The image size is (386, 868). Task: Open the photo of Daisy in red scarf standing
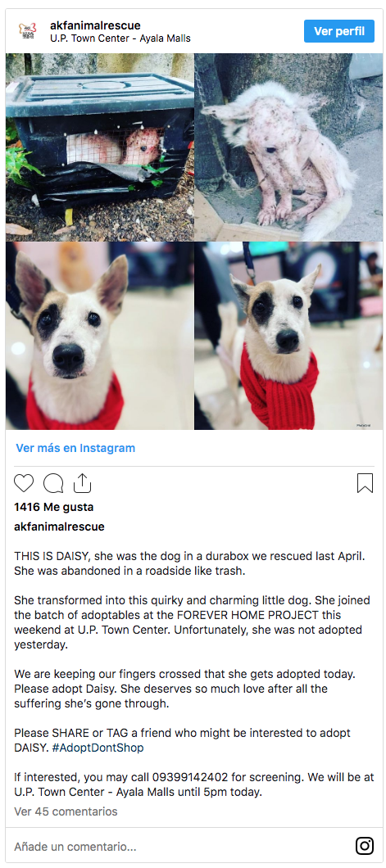pyautogui.click(x=288, y=336)
